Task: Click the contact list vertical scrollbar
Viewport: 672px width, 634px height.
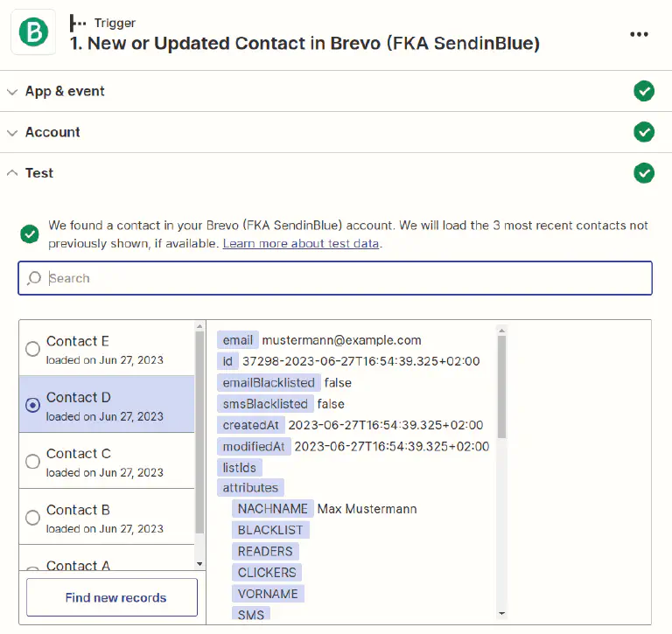Action: click(199, 437)
